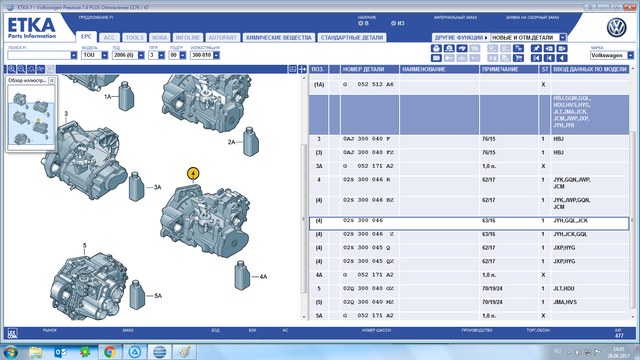640x360 pixels.
Task: Click the overview thumbnail of gearbox illustrations
Action: coord(31,118)
